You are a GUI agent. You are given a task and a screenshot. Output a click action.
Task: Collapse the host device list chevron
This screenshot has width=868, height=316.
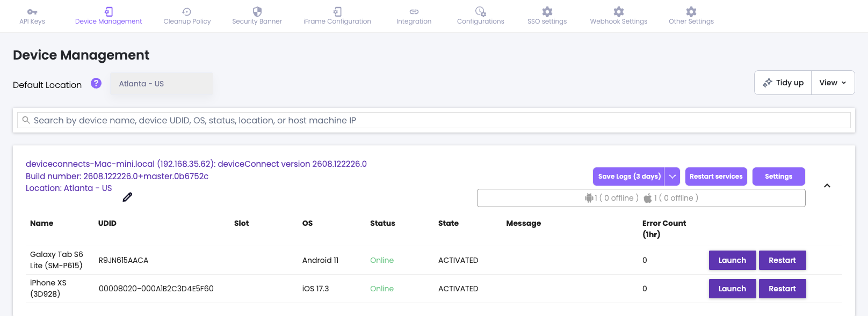[x=827, y=186]
